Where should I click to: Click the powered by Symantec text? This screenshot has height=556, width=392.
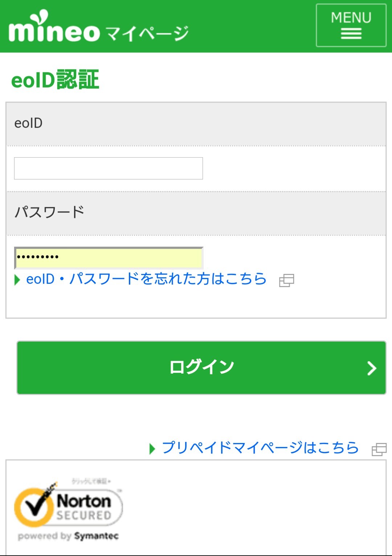pyautogui.click(x=68, y=536)
